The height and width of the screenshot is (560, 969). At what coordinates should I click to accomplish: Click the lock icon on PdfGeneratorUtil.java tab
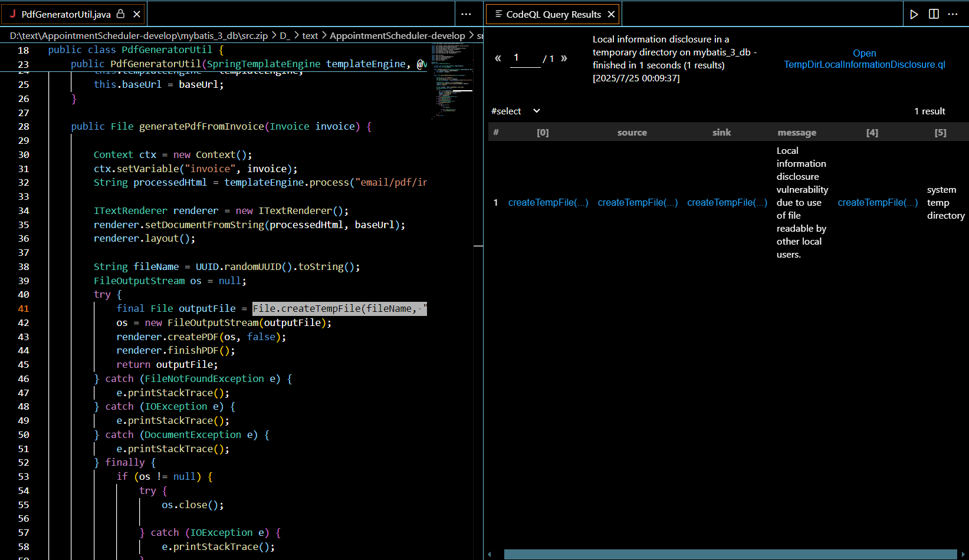pyautogui.click(x=121, y=14)
